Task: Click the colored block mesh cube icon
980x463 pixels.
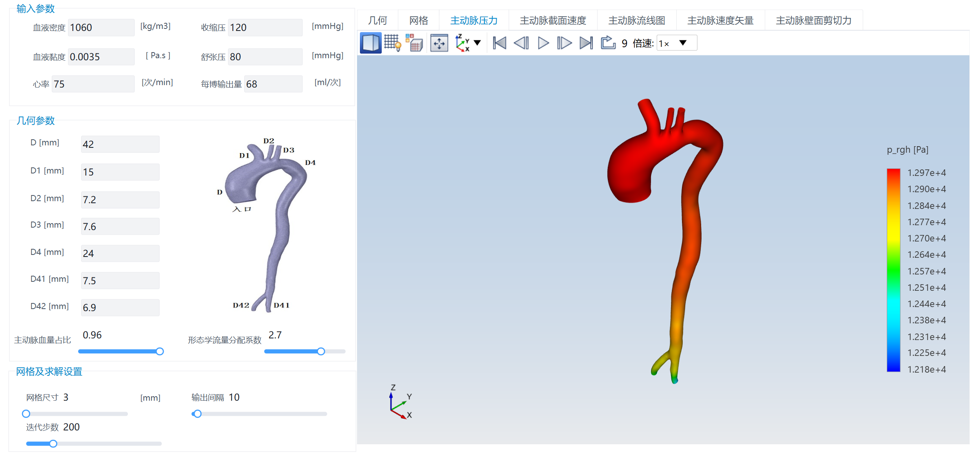Action: point(414,43)
